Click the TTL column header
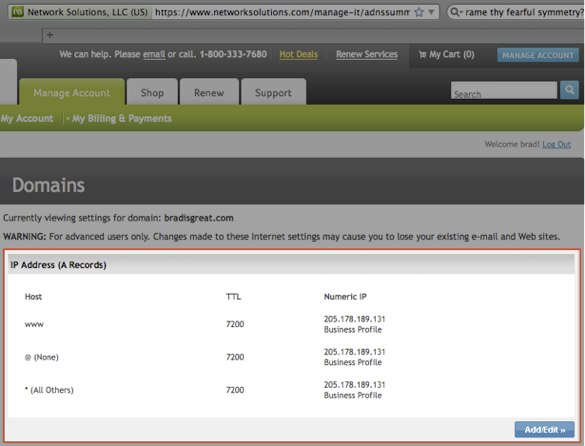Viewport: 585px width, 446px height. pos(233,297)
